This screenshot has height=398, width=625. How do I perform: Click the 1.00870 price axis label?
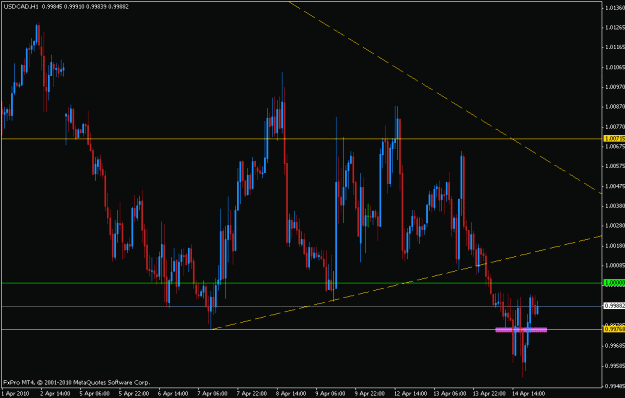click(615, 106)
